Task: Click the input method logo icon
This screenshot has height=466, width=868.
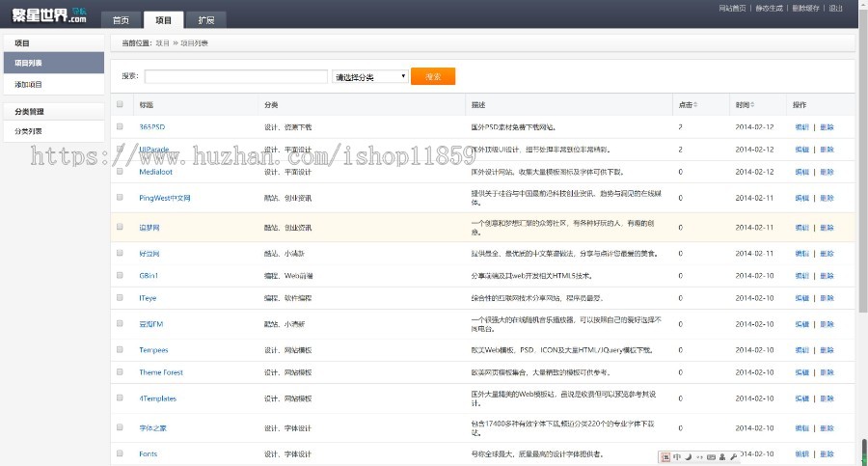Action: tap(665, 457)
